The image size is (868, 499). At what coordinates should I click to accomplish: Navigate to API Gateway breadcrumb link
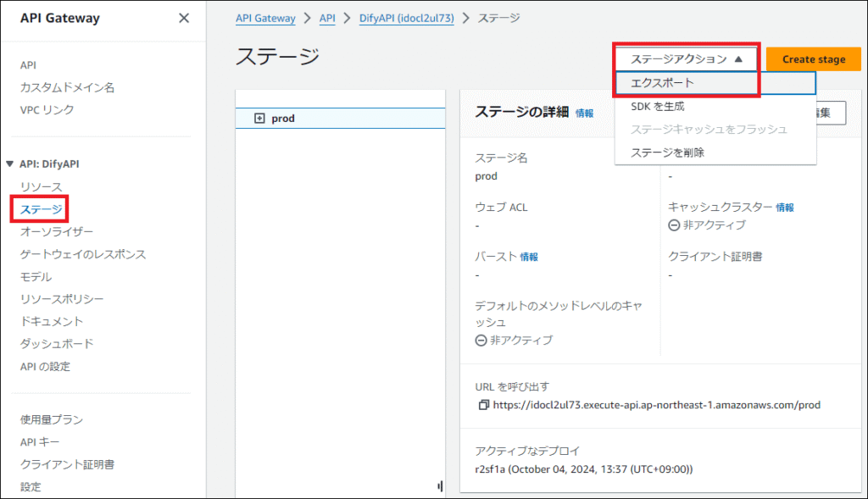point(265,18)
